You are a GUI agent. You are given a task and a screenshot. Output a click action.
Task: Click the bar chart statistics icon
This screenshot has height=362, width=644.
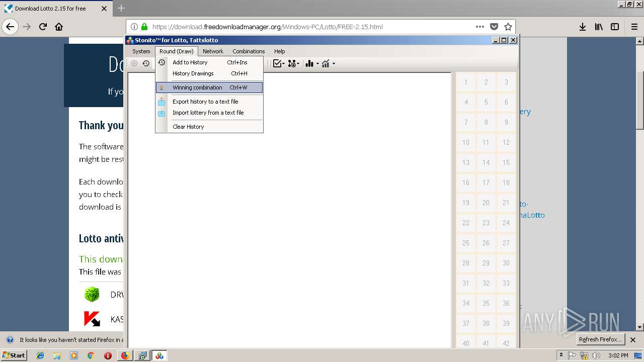[309, 63]
